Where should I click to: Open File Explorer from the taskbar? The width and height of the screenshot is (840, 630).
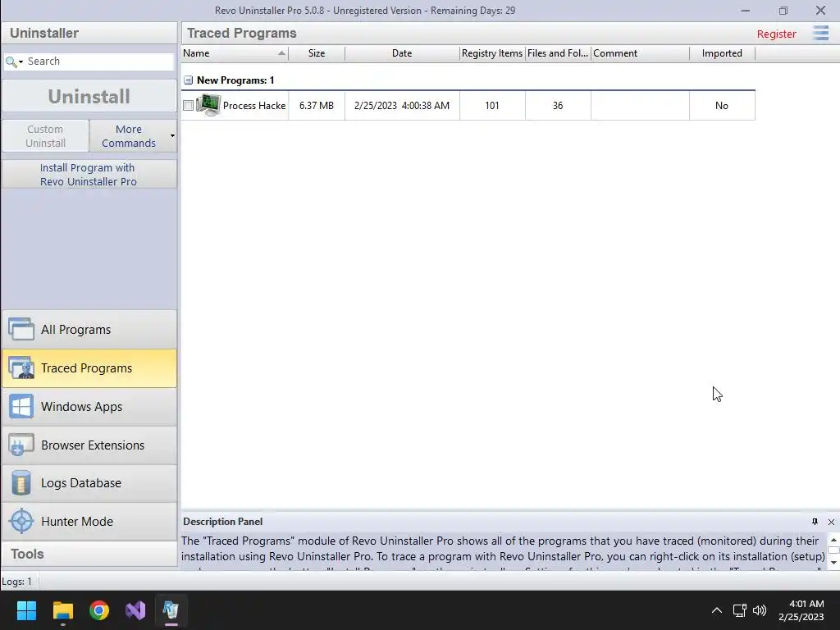[62, 610]
